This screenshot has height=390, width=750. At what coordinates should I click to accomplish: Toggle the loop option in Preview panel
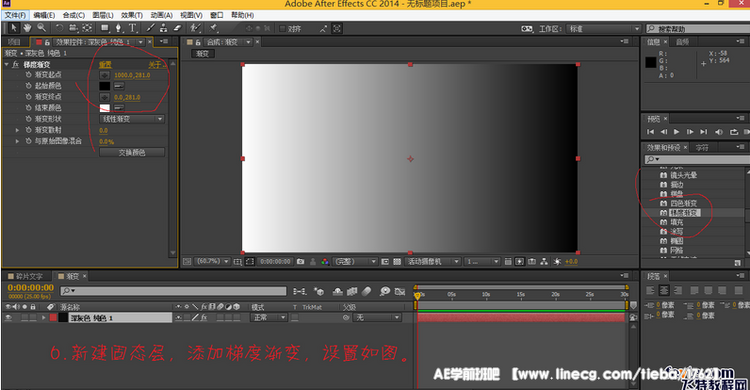click(x=734, y=132)
